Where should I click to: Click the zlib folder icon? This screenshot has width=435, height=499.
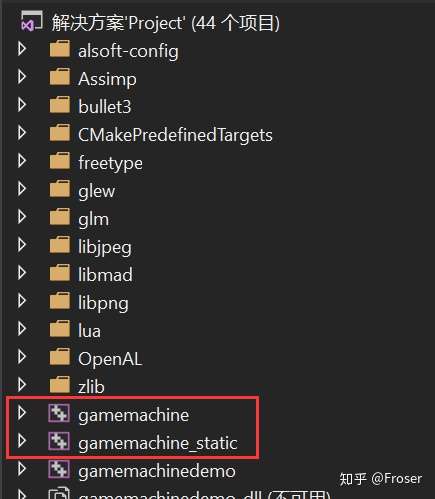(x=60, y=385)
